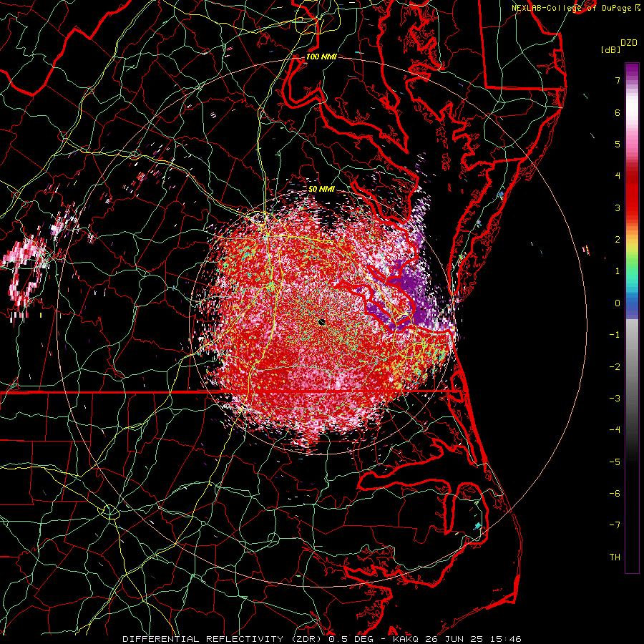Click the 7 value on the color scale
Viewport: 644px width, 644px height.
[x=618, y=80]
